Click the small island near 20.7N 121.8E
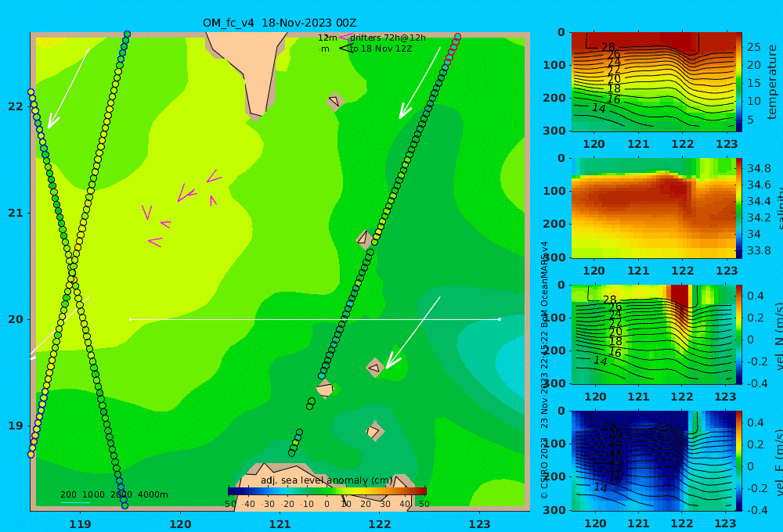Screen dimensions: 783x532 pyautogui.click(x=364, y=239)
